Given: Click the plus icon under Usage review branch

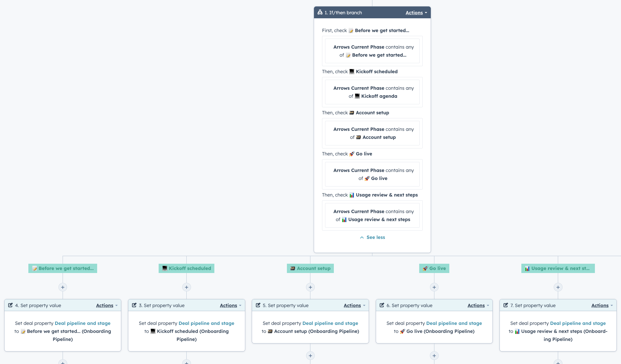Looking at the screenshot, I should click(558, 287).
